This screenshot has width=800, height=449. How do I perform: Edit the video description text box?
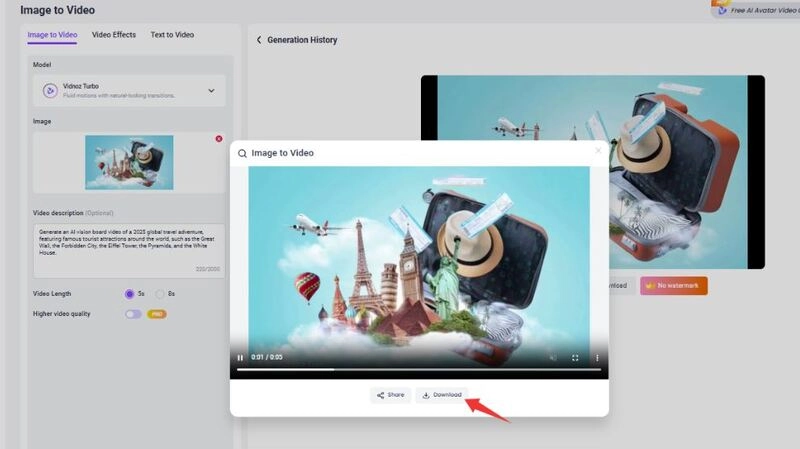tap(129, 250)
